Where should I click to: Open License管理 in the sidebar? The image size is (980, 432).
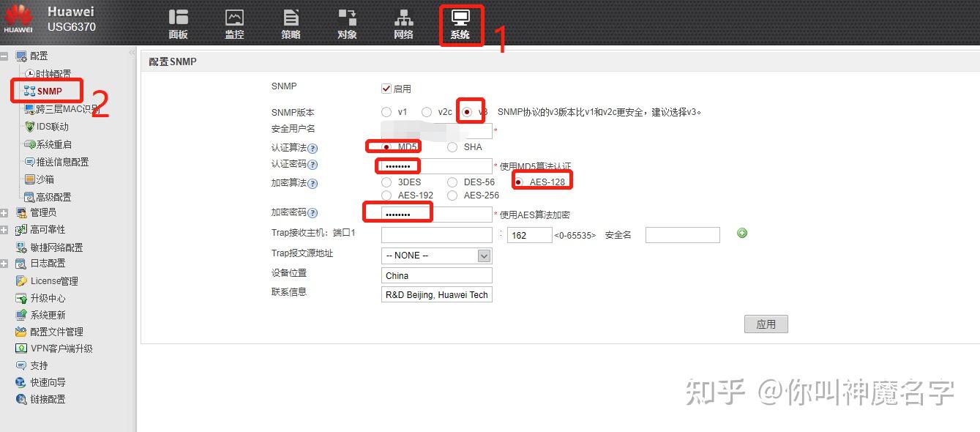[54, 281]
